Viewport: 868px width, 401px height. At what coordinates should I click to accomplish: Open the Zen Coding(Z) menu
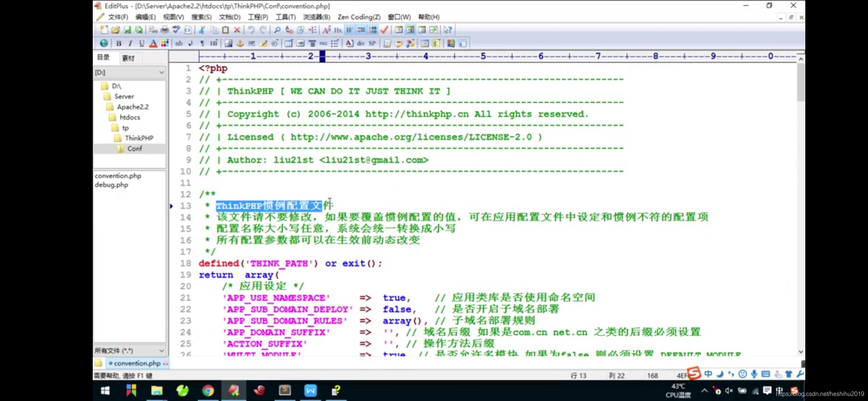point(359,17)
